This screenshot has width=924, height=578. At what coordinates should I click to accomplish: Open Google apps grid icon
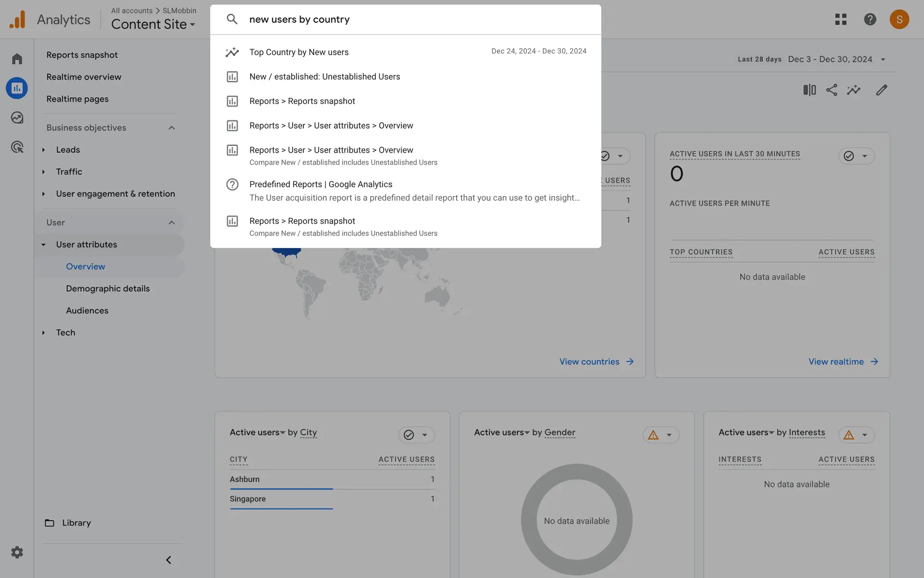840,19
